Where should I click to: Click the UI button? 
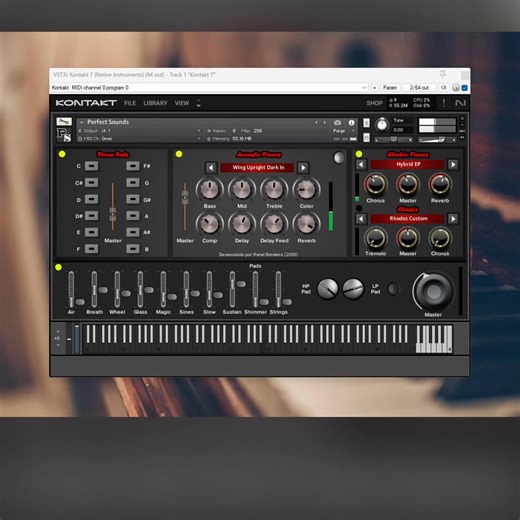[x=444, y=88]
